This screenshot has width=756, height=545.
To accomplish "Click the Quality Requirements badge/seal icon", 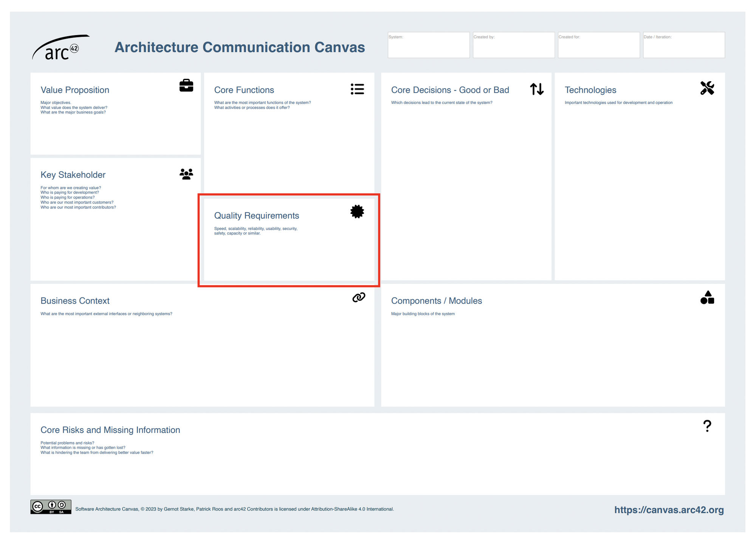I will [x=358, y=212].
